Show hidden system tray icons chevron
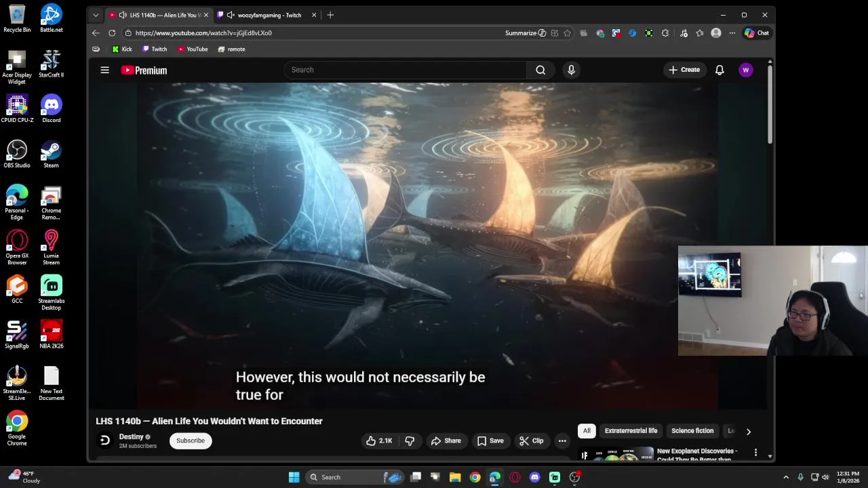The height and width of the screenshot is (488, 868). pyautogui.click(x=786, y=477)
